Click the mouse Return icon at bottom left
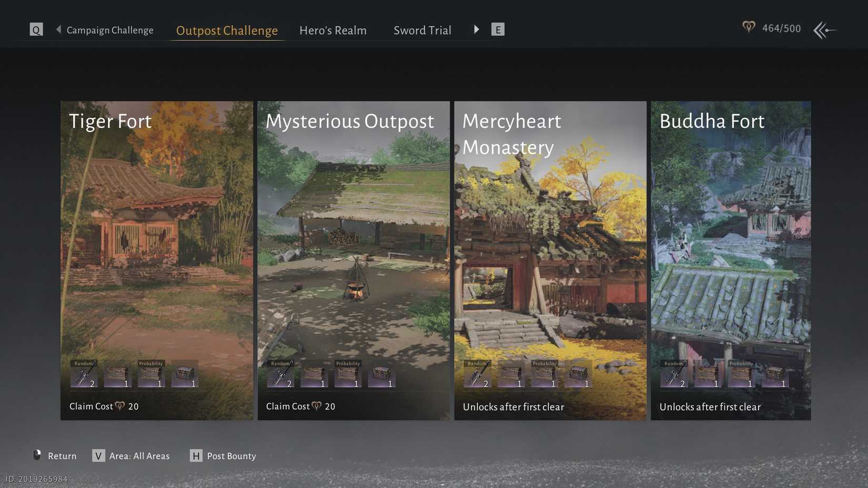The height and width of the screenshot is (488, 868). pyautogui.click(x=36, y=455)
